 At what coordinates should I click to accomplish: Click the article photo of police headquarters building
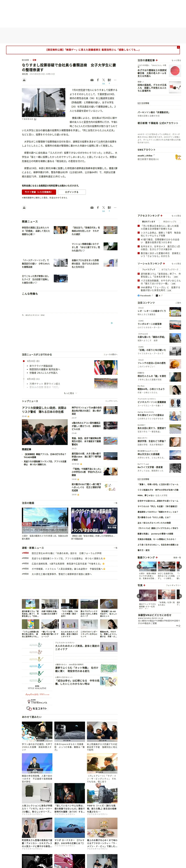[44, 103]
